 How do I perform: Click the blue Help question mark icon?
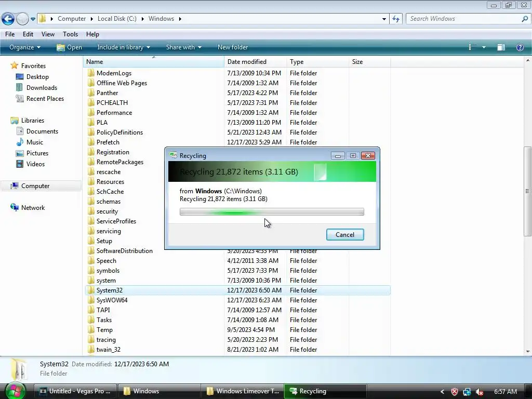click(520, 47)
